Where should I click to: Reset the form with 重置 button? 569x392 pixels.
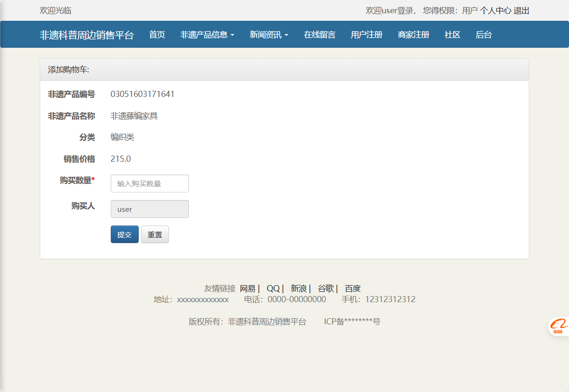(155, 234)
